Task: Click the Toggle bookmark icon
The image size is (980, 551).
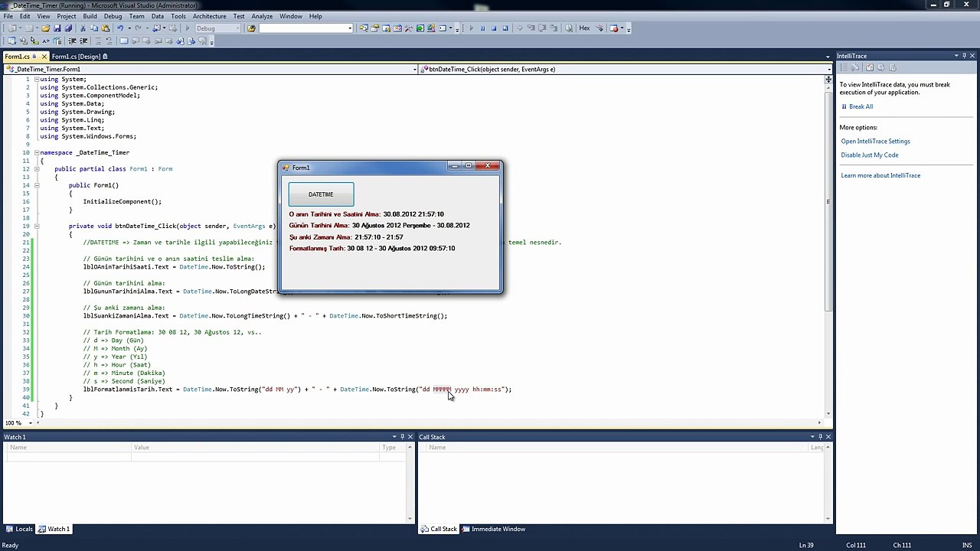Action: point(123,41)
